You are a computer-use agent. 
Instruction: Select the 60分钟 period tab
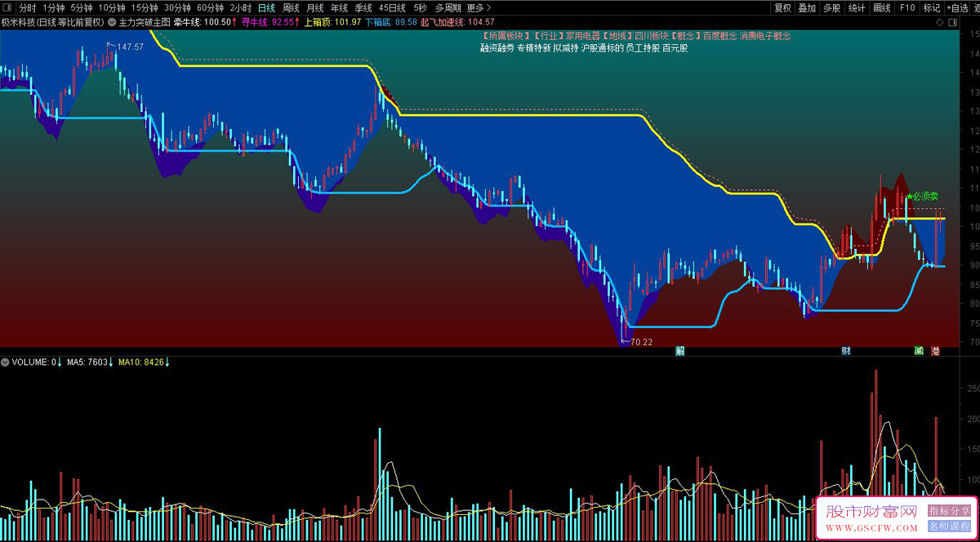point(210,7)
